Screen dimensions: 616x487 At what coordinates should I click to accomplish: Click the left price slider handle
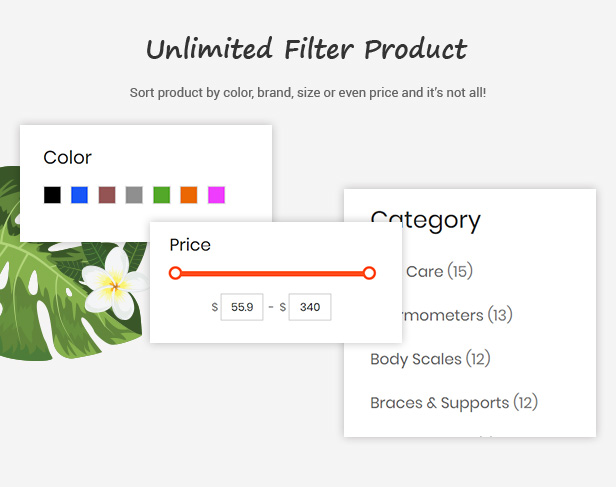[175, 273]
